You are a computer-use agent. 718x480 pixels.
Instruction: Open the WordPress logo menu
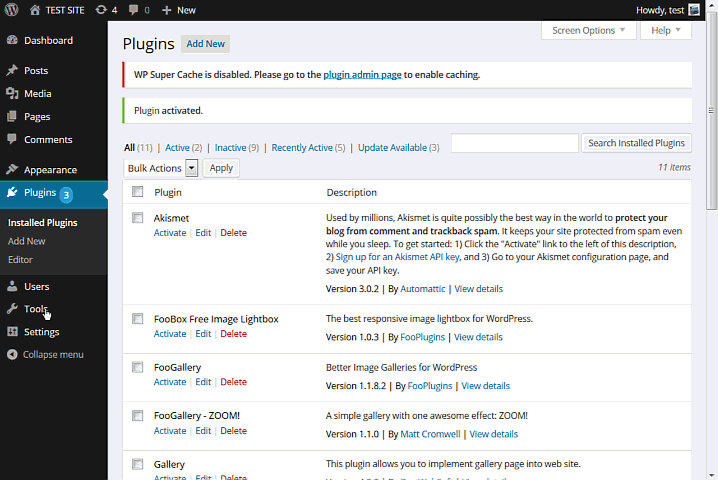click(x=11, y=10)
